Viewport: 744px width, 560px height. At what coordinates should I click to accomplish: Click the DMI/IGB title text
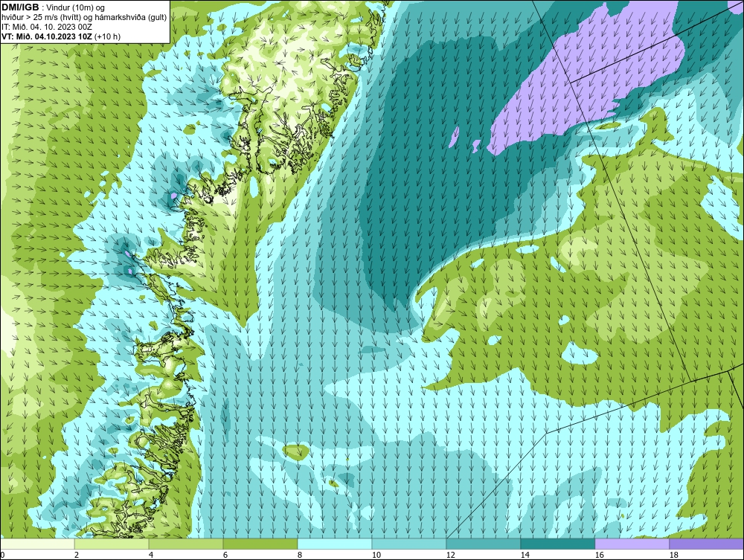tap(20, 7)
